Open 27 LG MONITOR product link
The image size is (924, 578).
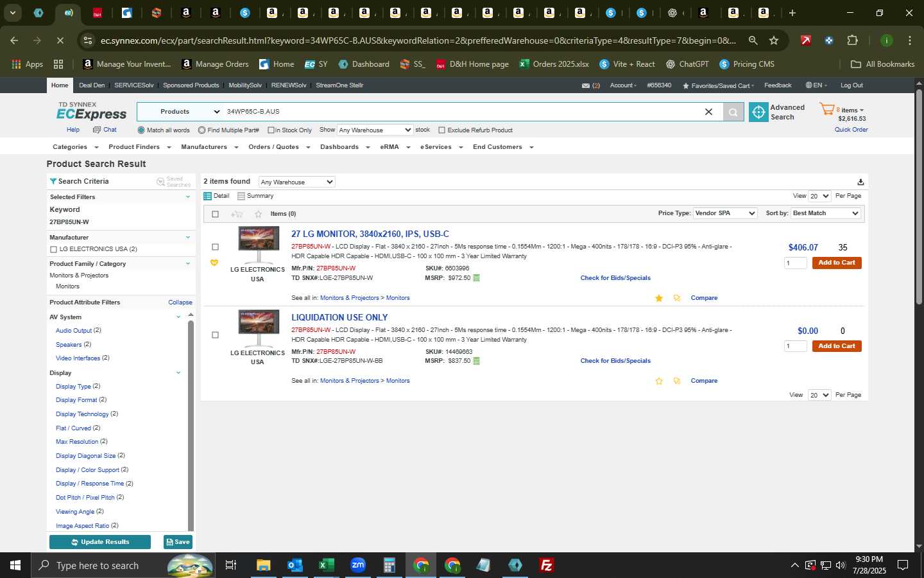(x=370, y=234)
